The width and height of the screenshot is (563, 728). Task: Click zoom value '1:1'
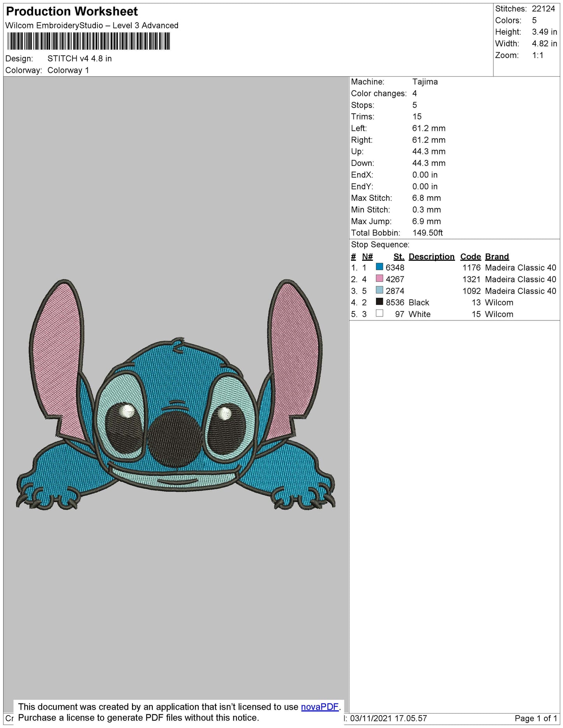coord(538,55)
